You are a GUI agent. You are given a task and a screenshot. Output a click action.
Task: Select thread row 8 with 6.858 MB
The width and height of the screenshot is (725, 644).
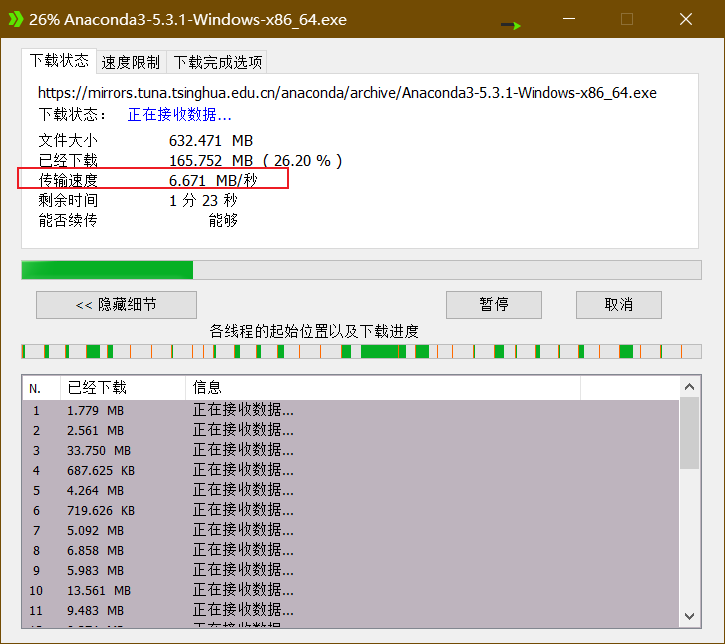point(350,551)
